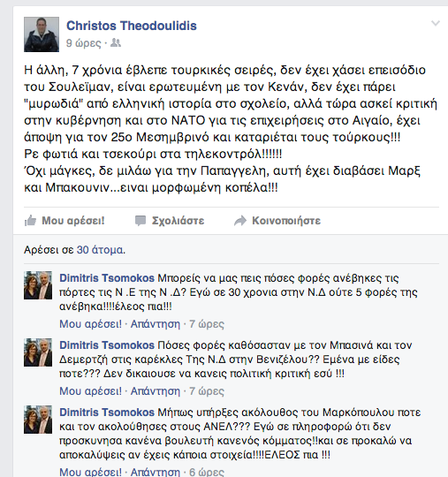Open the Christos Theodoulidis profile name link

[132, 26]
